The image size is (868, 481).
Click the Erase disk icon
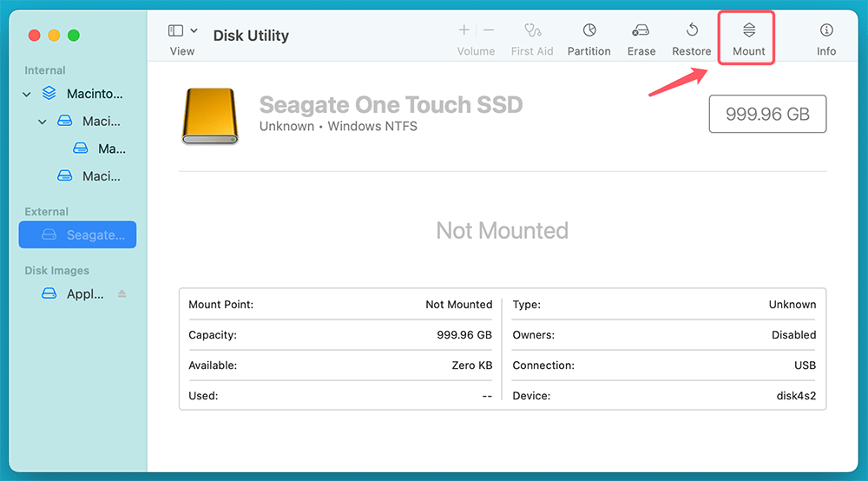pyautogui.click(x=641, y=30)
